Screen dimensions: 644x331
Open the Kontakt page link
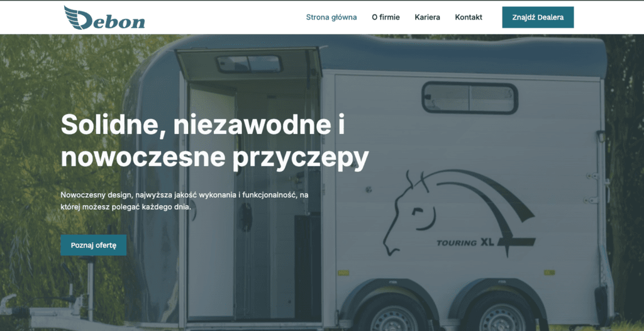(469, 17)
